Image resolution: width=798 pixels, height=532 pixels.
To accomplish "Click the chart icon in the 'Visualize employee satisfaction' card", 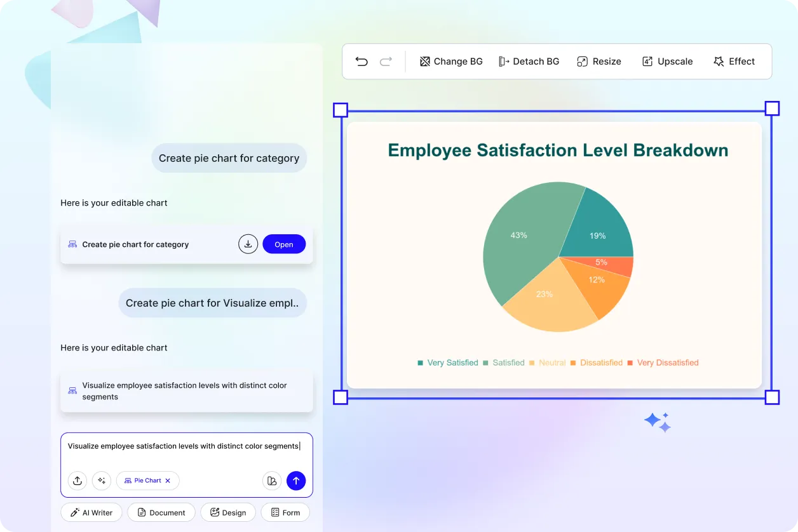I will (72, 391).
